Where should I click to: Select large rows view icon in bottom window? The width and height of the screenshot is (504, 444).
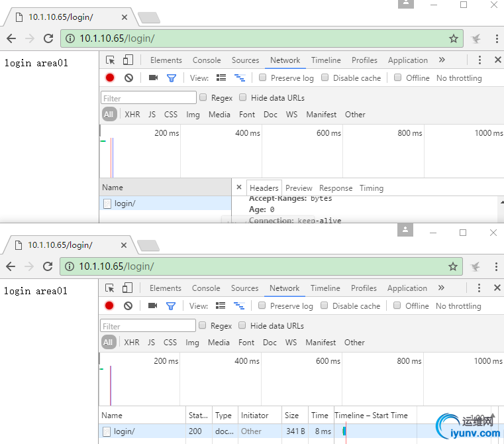pyautogui.click(x=221, y=305)
